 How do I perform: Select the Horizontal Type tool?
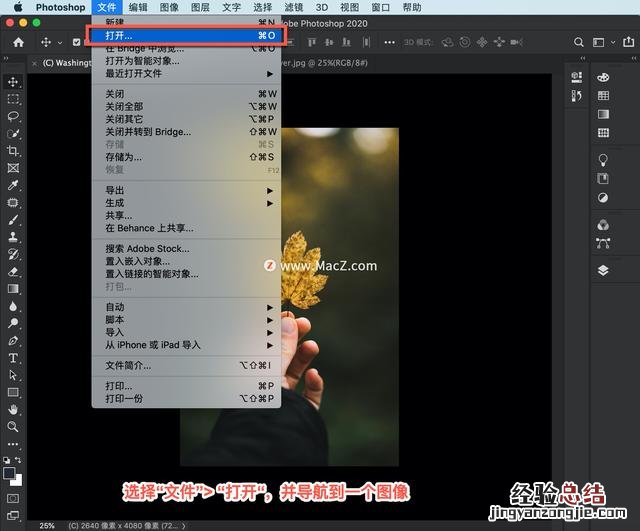coord(13,358)
